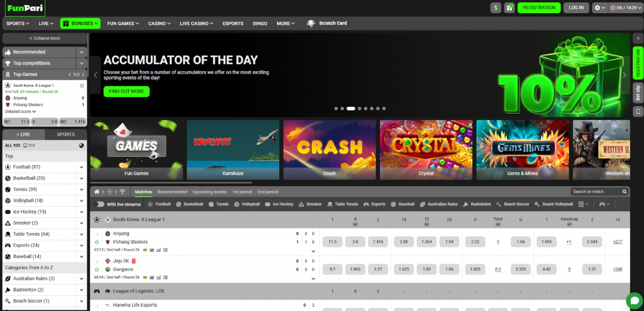Select the first banner carousel dot

pyautogui.click(x=336, y=108)
